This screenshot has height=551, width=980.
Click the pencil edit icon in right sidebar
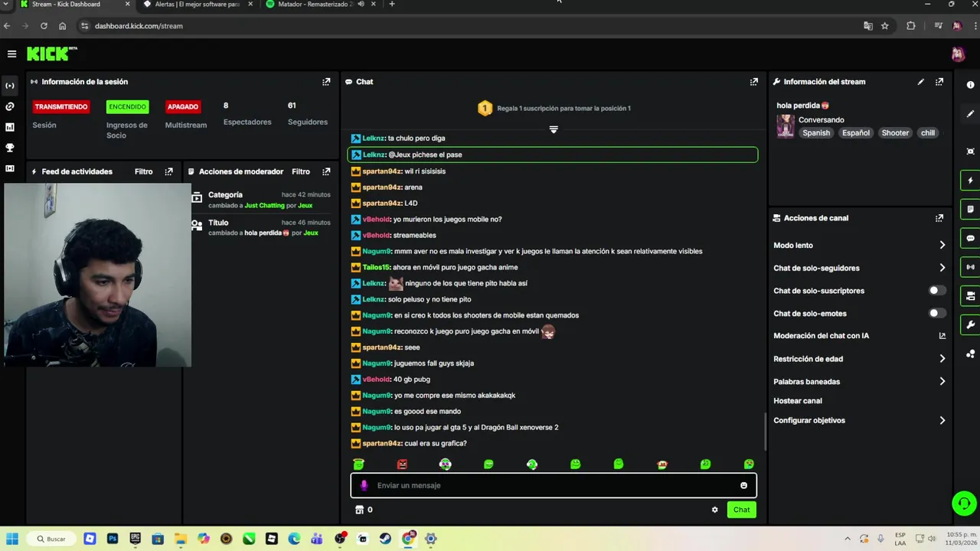coord(971,114)
